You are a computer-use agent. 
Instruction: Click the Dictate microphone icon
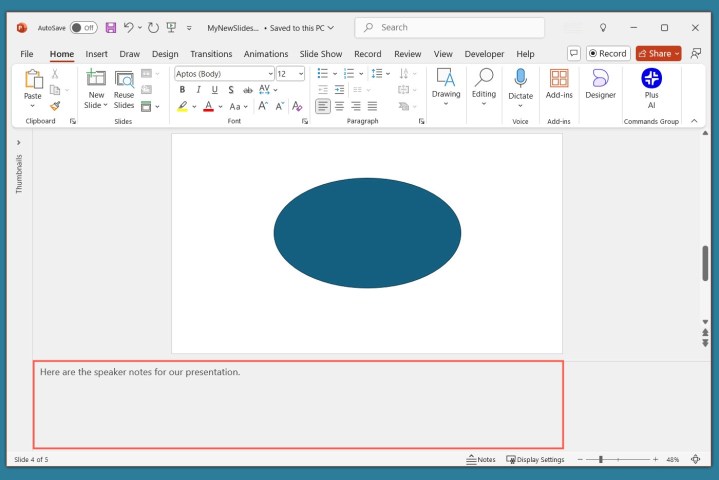pos(520,78)
